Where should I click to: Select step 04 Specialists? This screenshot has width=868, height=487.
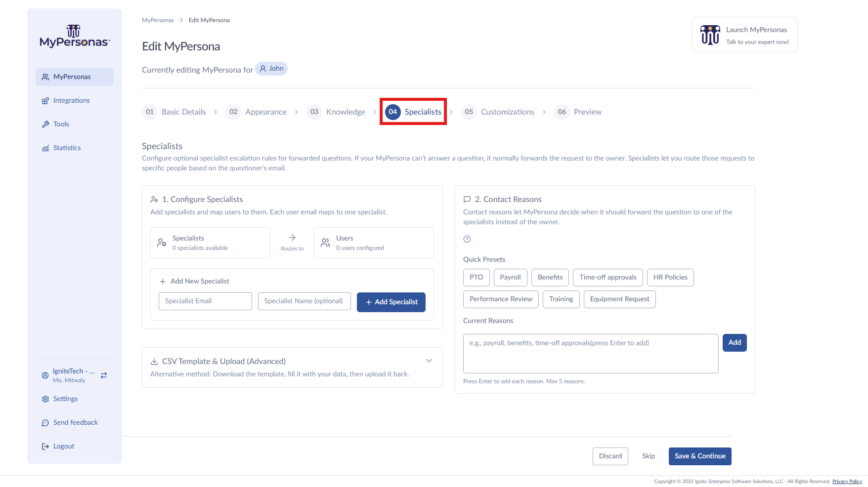click(x=413, y=112)
